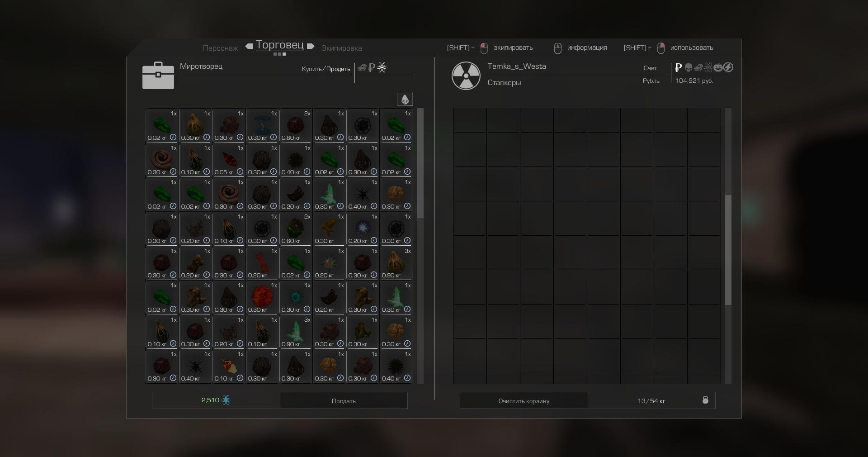The height and width of the screenshot is (457, 868).
Task: Select the glowing orange fireball artifact
Action: tap(262, 297)
